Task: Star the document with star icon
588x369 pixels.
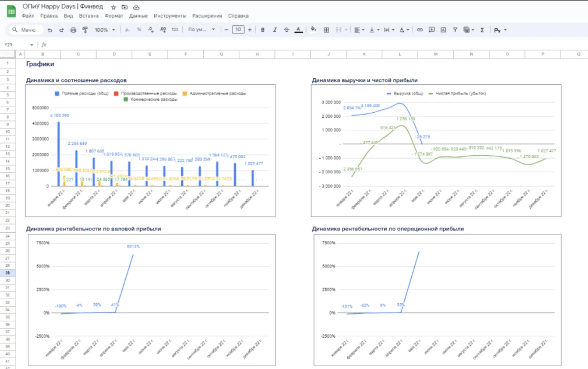Action: 114,7
